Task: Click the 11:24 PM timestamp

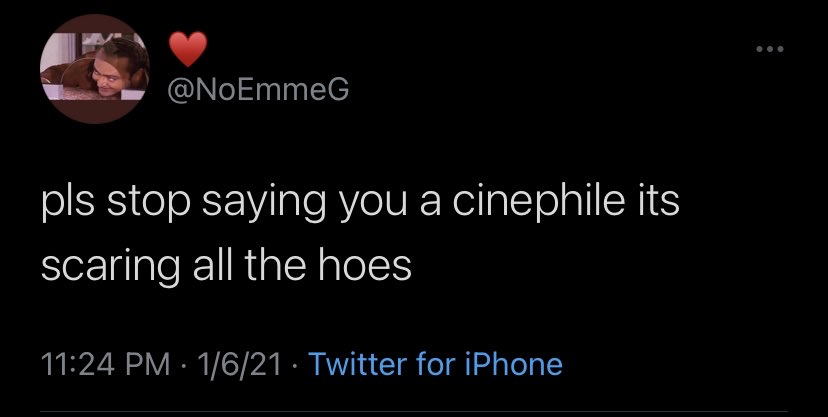Action: [99, 363]
